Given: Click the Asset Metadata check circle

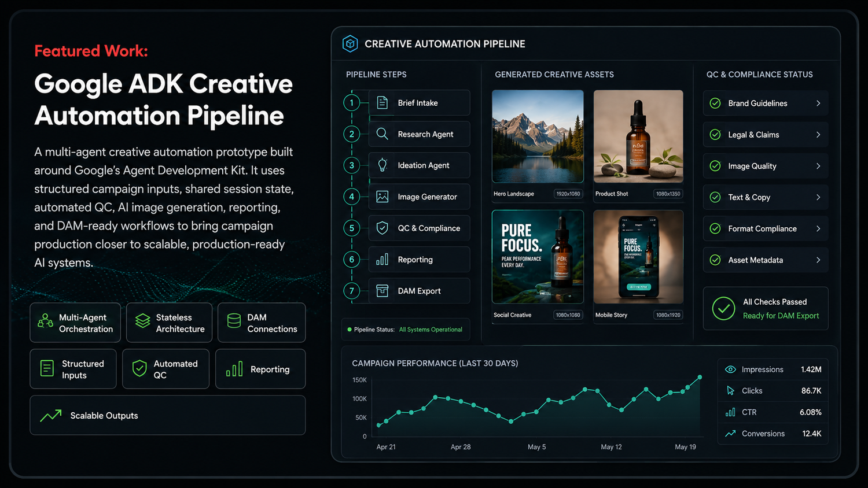Looking at the screenshot, I should pos(715,260).
